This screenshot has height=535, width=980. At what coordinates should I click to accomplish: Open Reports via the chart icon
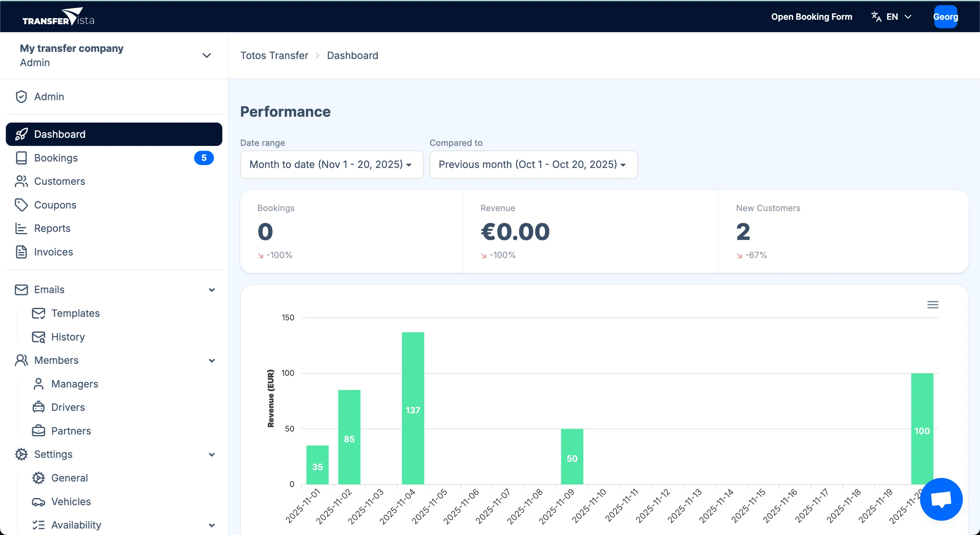[x=21, y=228]
